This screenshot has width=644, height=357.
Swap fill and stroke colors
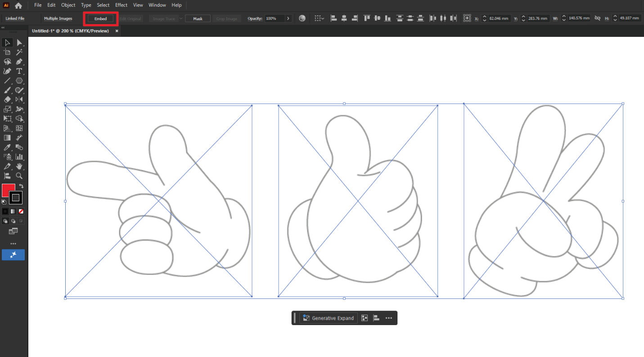(21, 186)
